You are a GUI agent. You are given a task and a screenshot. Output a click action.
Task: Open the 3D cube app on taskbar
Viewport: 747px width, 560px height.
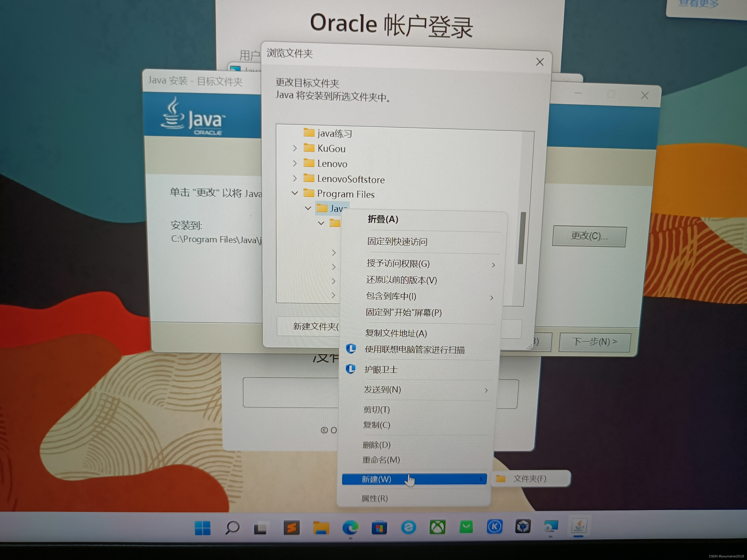point(523,526)
